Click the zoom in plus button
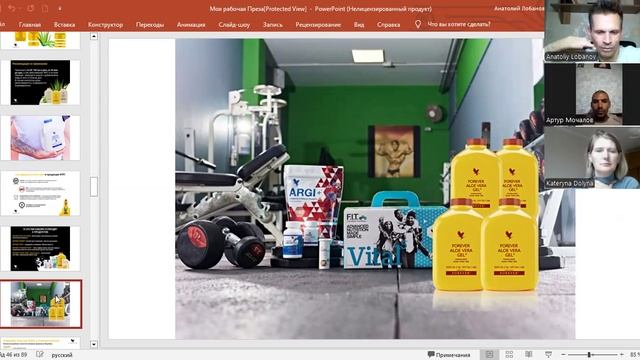 pos(622,355)
